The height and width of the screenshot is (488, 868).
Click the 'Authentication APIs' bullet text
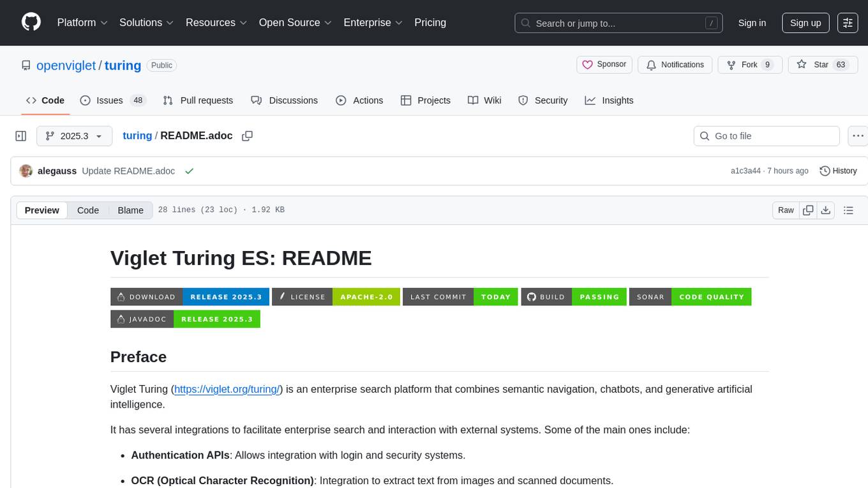180,455
